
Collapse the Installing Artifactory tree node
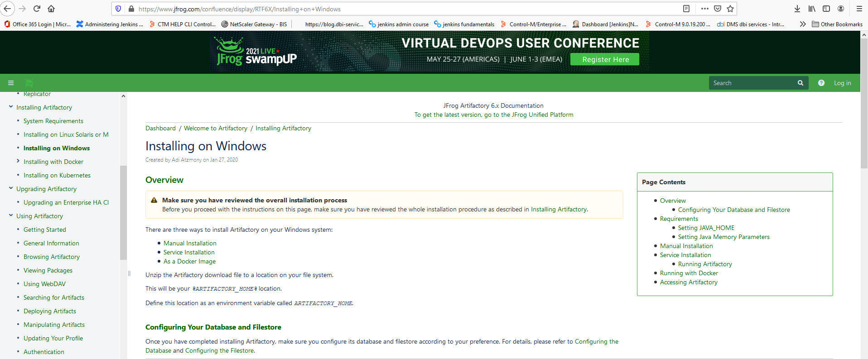coord(11,107)
